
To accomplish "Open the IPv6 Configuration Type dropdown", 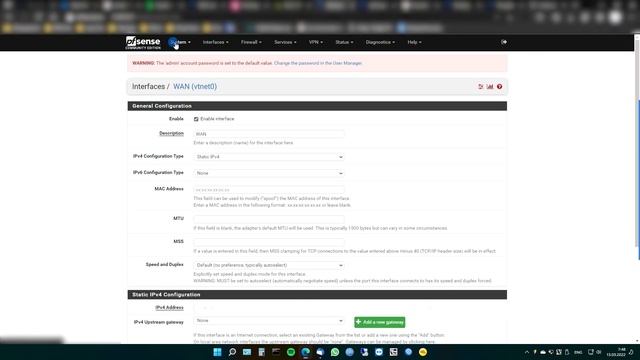I will pyautogui.click(x=269, y=173).
